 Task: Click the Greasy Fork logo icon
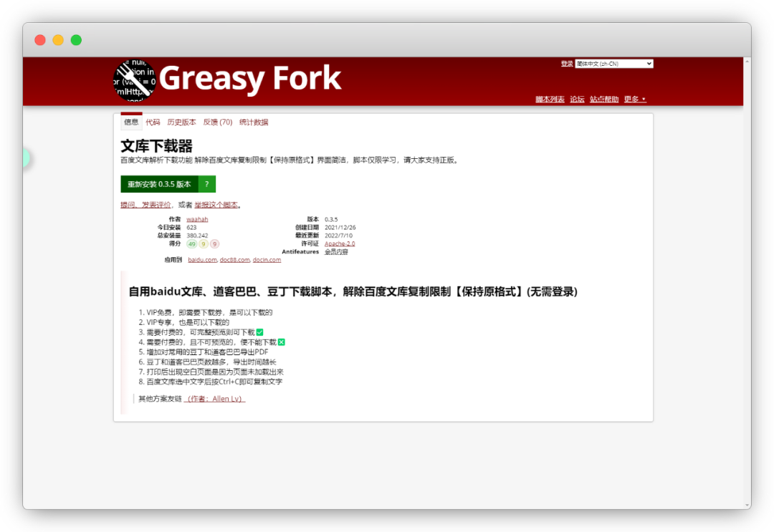tap(134, 80)
